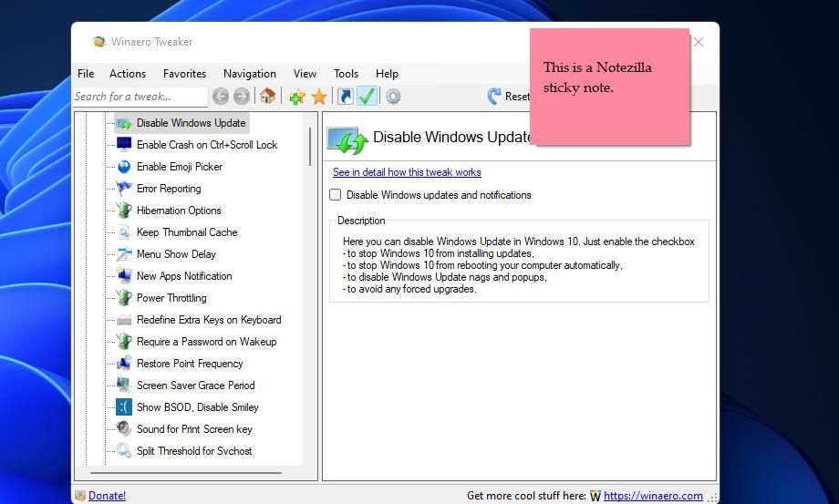Open the File menu
Screen dimensions: 839x504
point(86,74)
